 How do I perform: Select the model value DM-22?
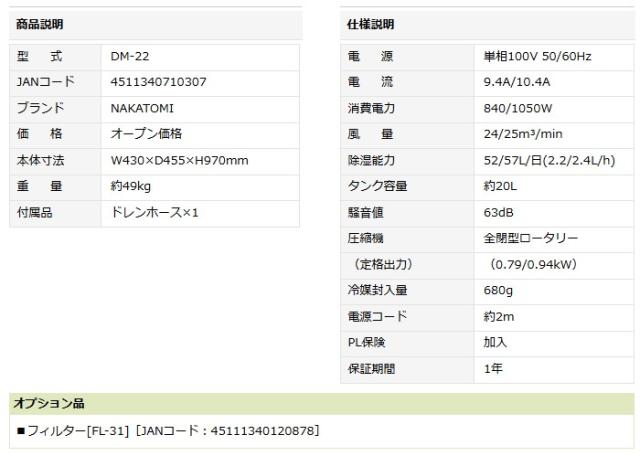pos(130,56)
